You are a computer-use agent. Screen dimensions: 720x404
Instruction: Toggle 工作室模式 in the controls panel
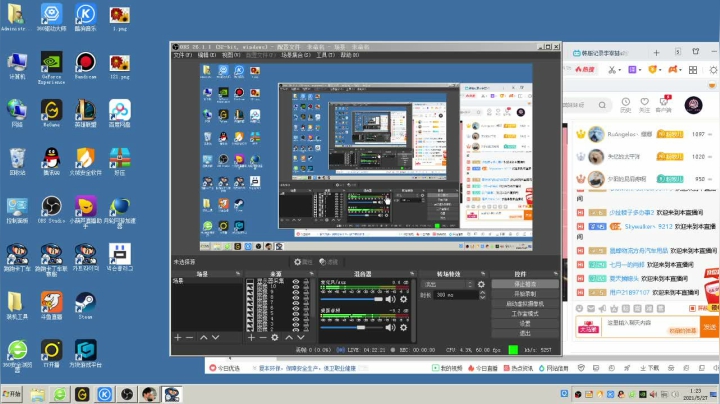tap(525, 314)
